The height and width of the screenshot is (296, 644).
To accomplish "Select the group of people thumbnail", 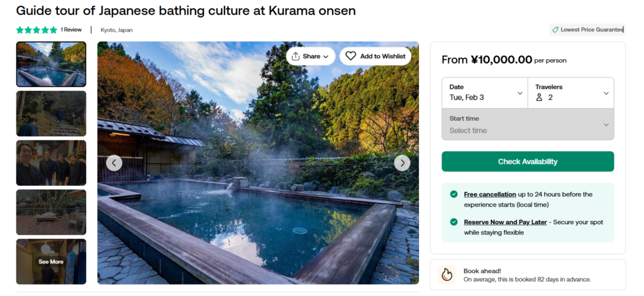I will pos(51,162).
